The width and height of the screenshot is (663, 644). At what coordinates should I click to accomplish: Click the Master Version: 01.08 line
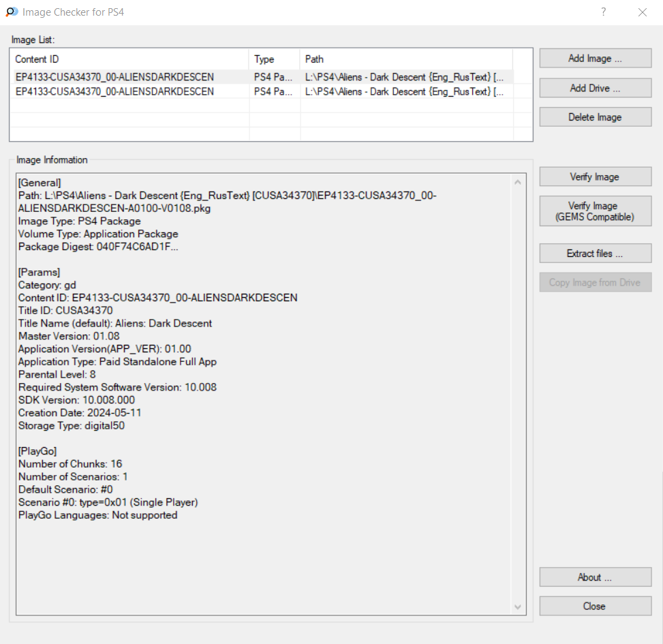click(69, 336)
